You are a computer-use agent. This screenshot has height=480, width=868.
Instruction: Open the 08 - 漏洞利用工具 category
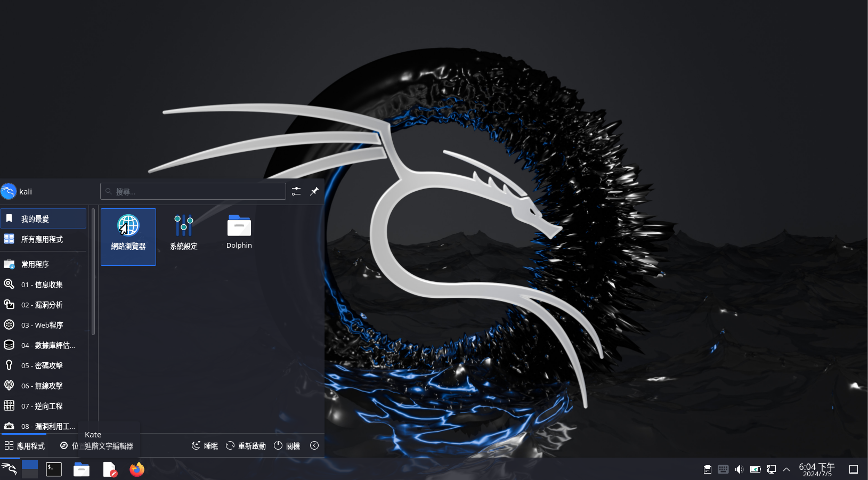point(43,426)
